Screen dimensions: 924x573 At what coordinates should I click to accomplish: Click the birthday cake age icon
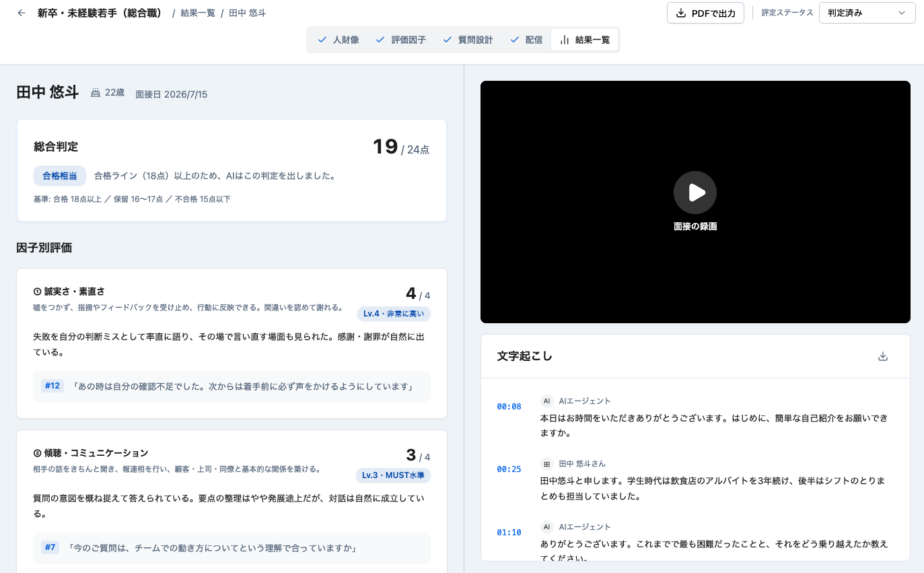tap(96, 93)
